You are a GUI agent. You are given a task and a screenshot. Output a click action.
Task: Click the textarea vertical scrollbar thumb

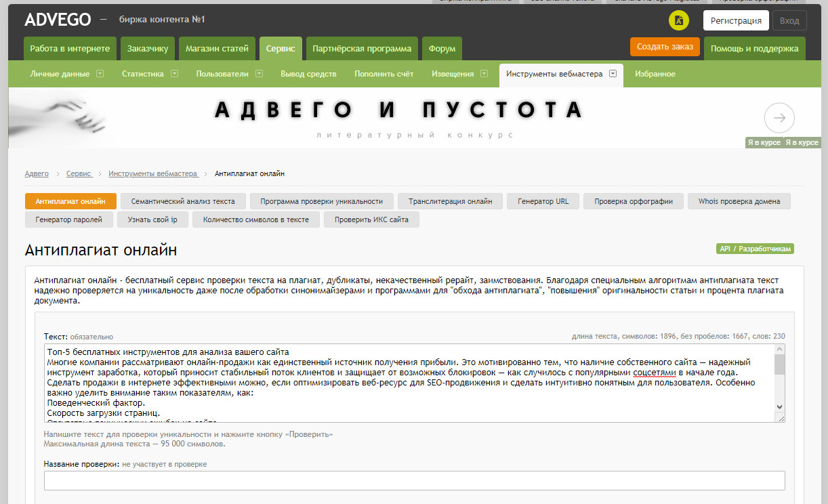pos(779,365)
